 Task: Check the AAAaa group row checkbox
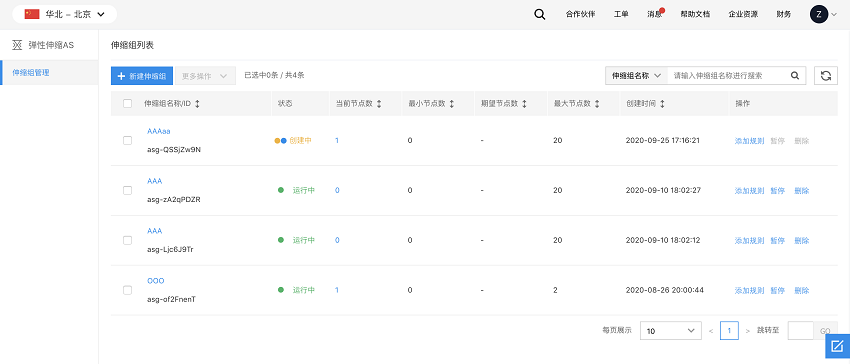click(127, 141)
